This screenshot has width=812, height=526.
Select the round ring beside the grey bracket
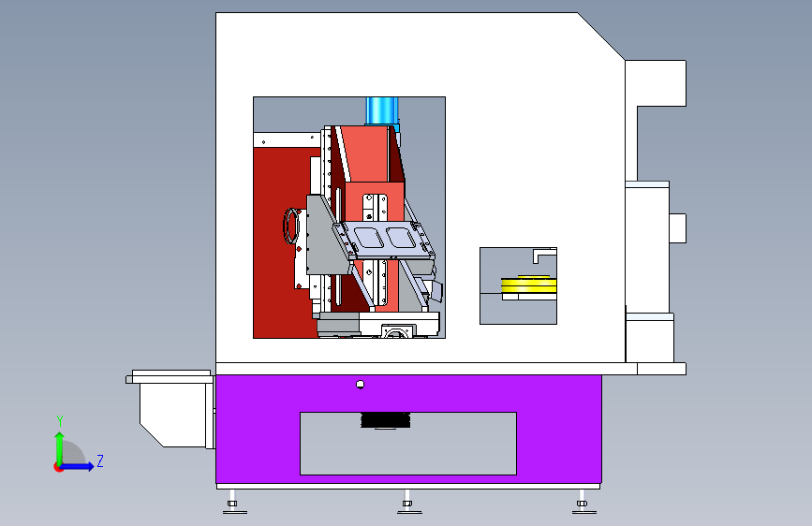click(x=291, y=226)
